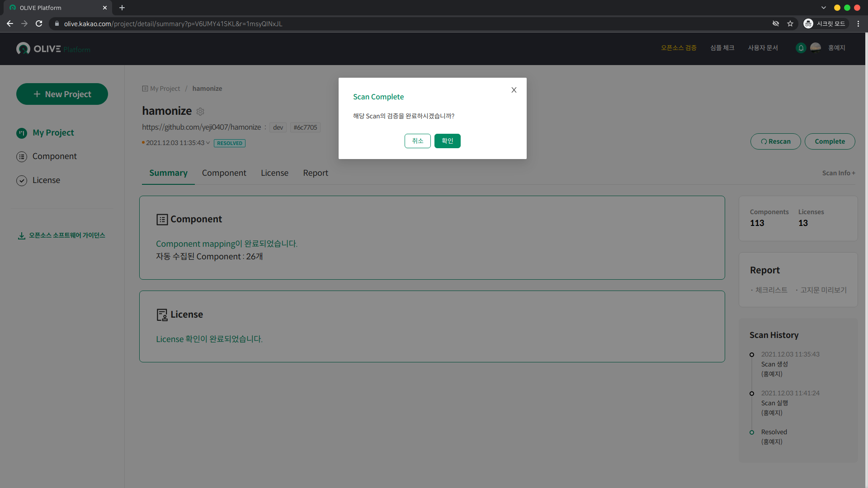Switch to the Component tab
Image resolution: width=868 pixels, height=488 pixels.
click(224, 173)
